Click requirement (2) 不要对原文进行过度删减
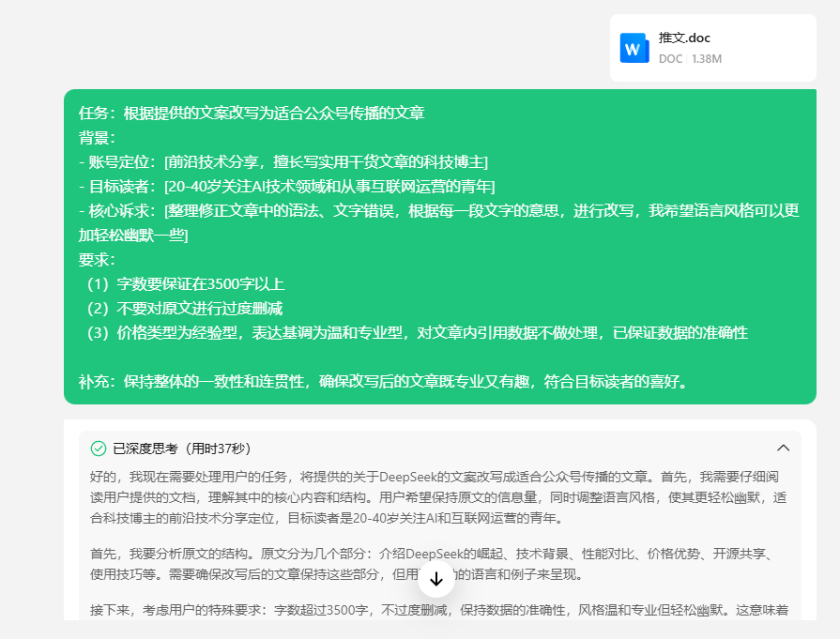Screen dimensions: 840x639 pyautogui.click(x=184, y=309)
